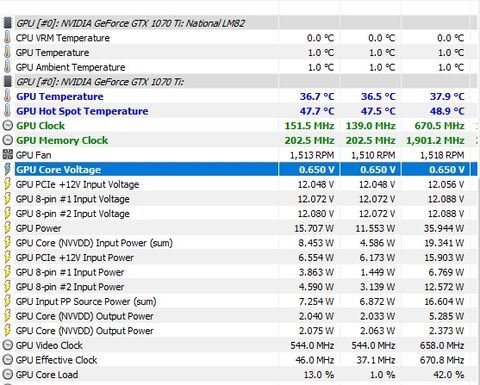Image resolution: width=480 pixels, height=385 pixels.
Task: Select the GPU PCIe +12V Input Voltage row
Action: coord(239,184)
